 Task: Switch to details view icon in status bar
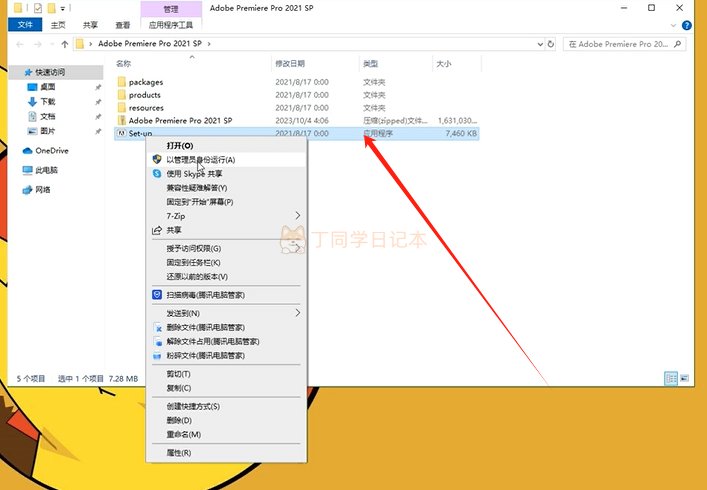671,378
